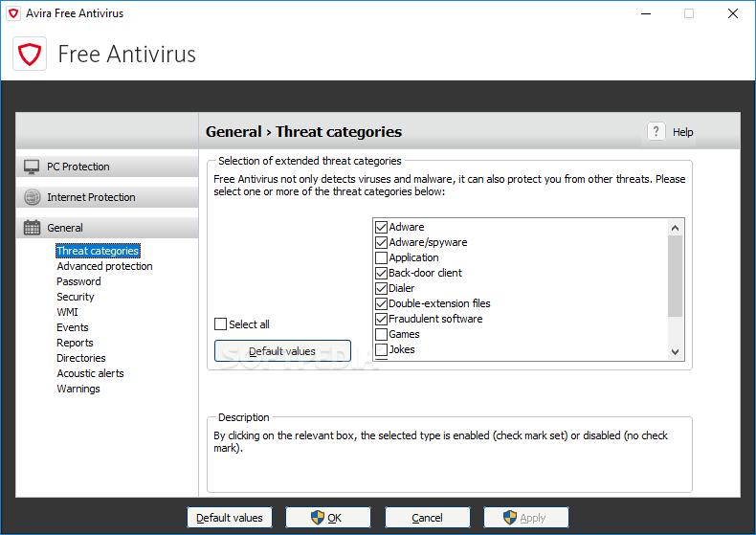Click the 'Adware/spyware' label text

[x=428, y=242]
